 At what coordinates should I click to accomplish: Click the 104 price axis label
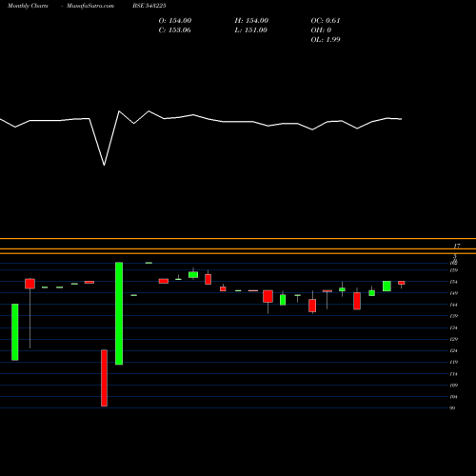[454, 397]
